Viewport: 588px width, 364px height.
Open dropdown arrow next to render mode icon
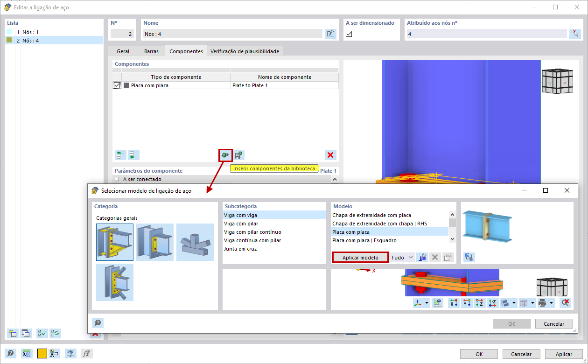(x=514, y=303)
